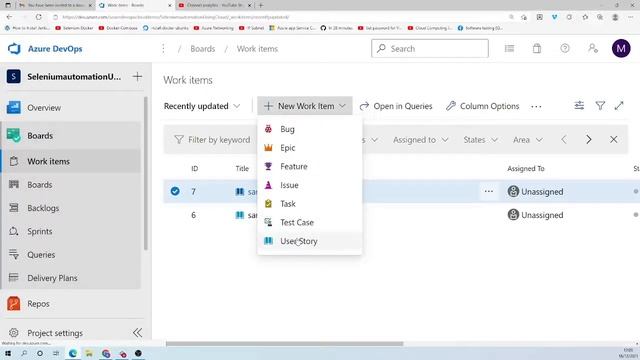Select work item ID 6
The height and width of the screenshot is (360, 640).
pos(193,215)
